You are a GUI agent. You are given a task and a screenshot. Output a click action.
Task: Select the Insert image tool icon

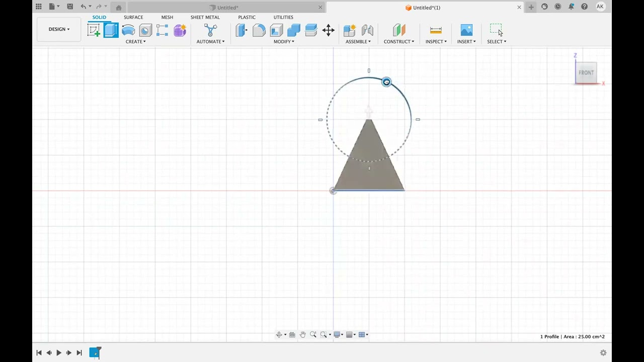pos(466,30)
